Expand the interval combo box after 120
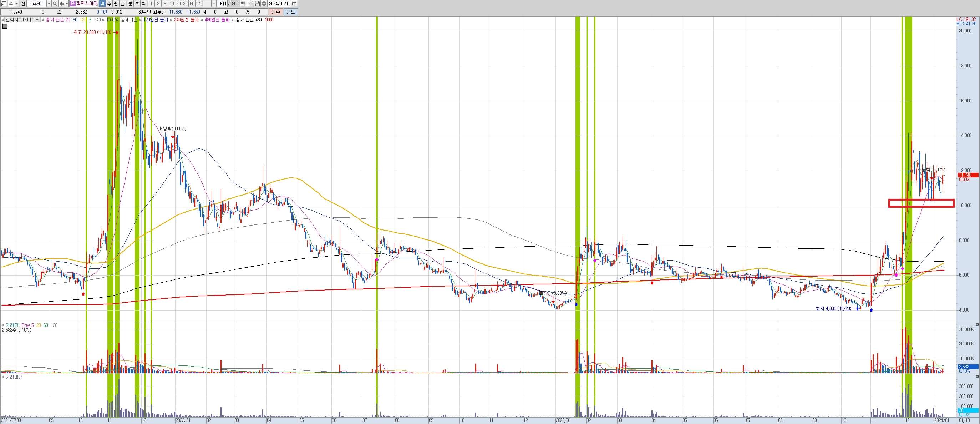The width and height of the screenshot is (980, 424). point(213,4)
